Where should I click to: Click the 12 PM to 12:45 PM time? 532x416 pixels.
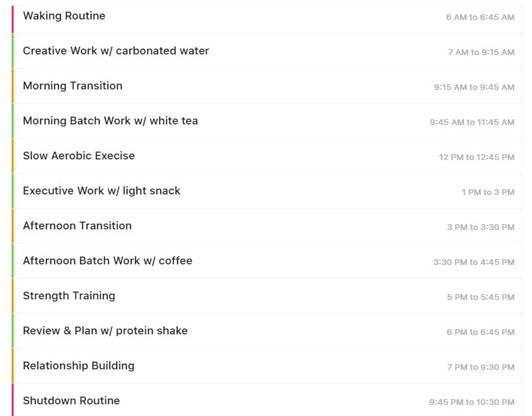pyautogui.click(x=477, y=157)
